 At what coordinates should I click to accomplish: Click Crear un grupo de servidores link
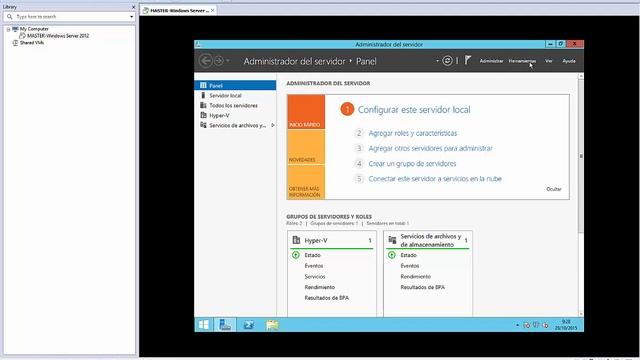click(412, 164)
